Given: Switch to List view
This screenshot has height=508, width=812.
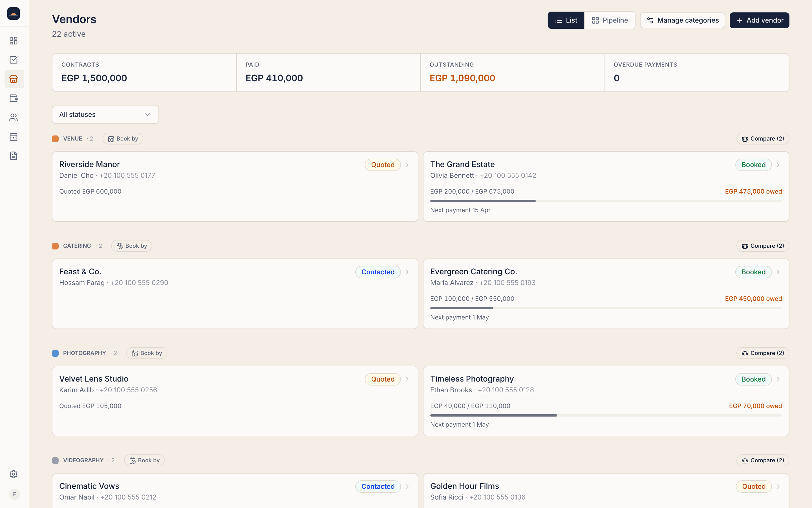Looking at the screenshot, I should [x=566, y=20].
